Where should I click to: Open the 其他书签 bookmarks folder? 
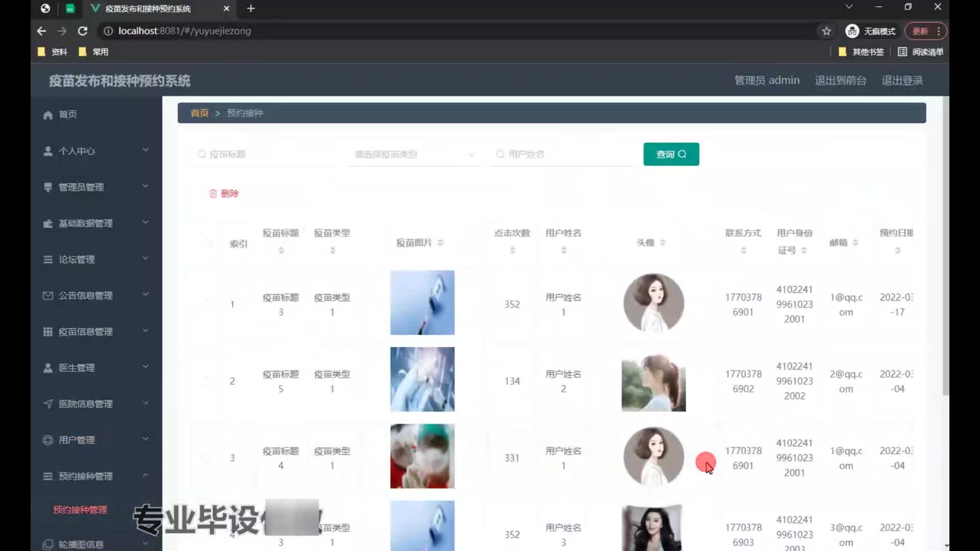(x=861, y=52)
